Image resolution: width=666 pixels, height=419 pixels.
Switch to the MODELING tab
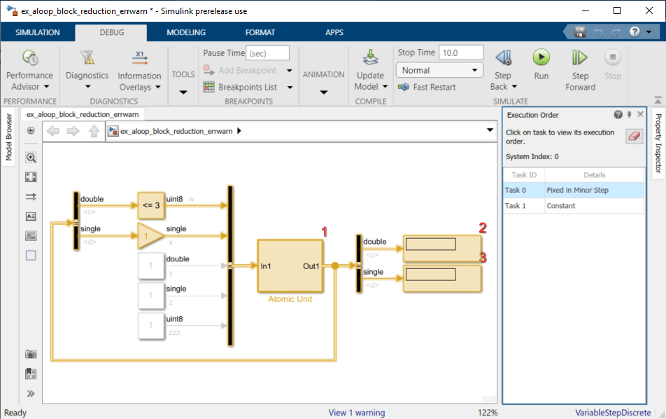[186, 32]
